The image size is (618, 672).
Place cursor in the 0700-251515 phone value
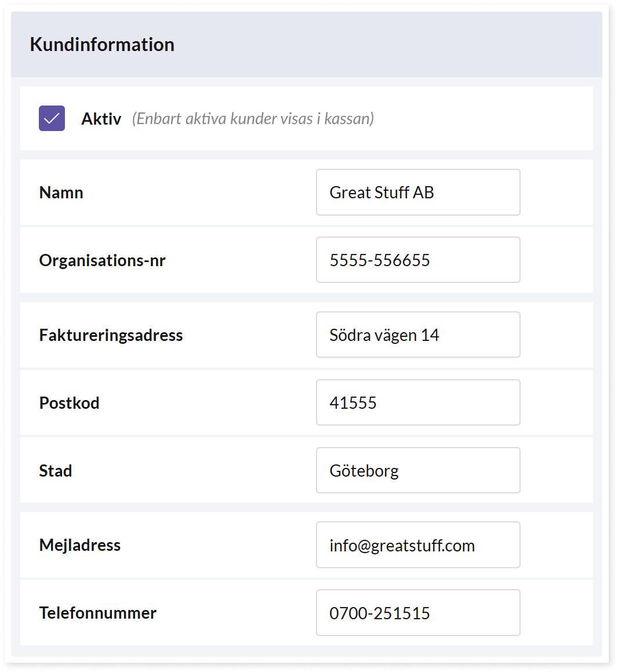(x=380, y=613)
